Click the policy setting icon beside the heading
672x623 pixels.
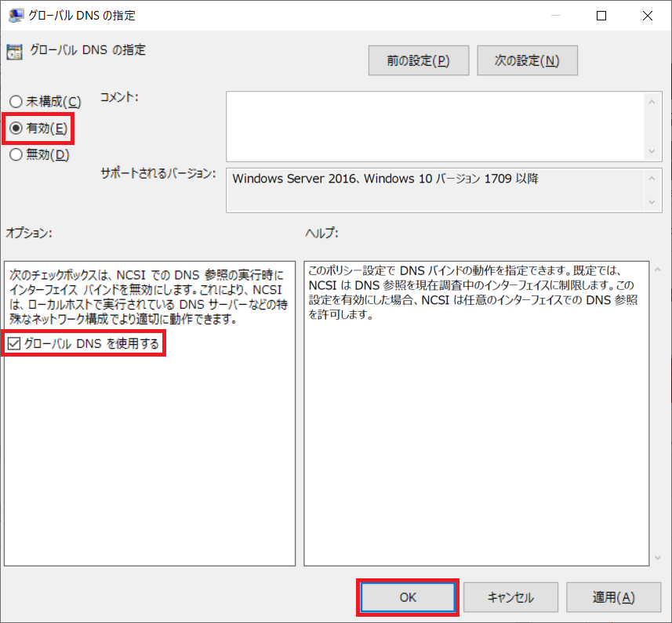tap(15, 52)
